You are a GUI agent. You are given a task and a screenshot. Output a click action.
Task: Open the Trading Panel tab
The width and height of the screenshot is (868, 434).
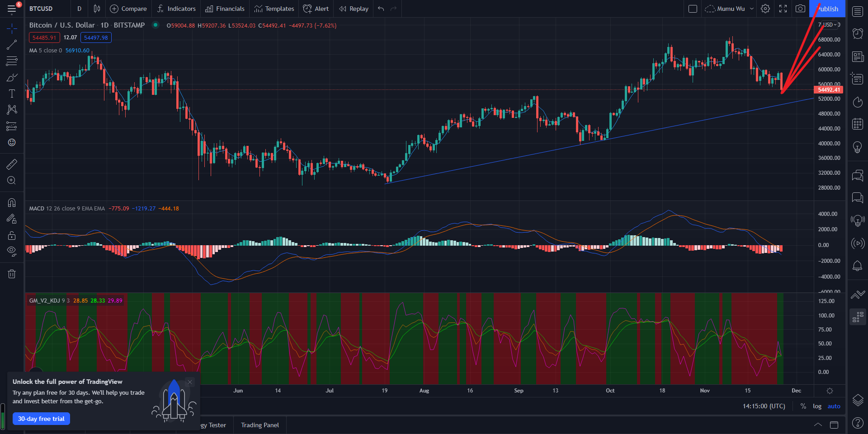pyautogui.click(x=259, y=425)
